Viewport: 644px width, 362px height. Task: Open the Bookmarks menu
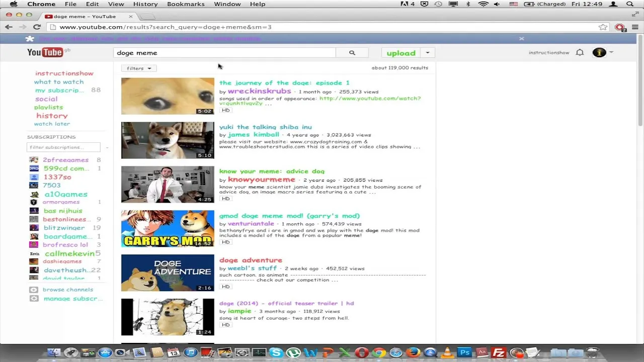[x=186, y=4]
